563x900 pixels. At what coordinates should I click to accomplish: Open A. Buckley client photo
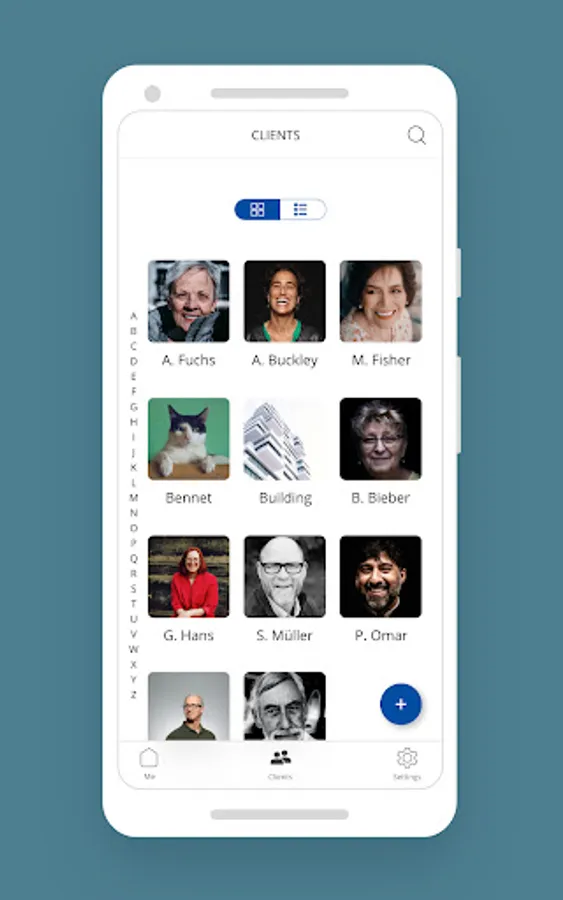285,301
